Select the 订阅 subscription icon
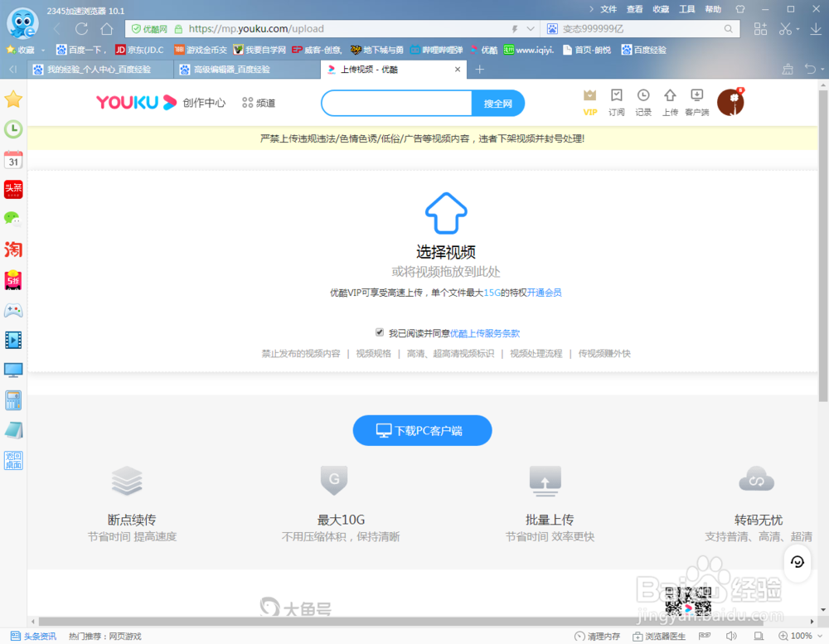The height and width of the screenshot is (644, 829). (616, 101)
